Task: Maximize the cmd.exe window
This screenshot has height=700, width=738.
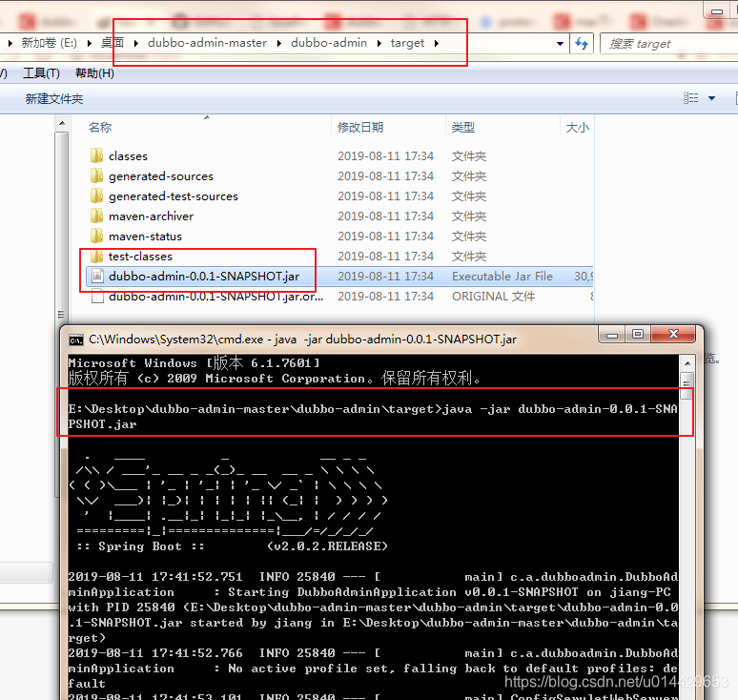Action: point(638,334)
